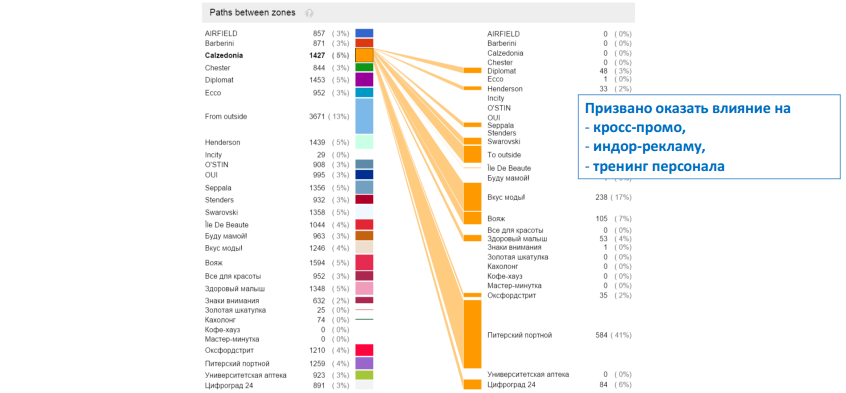Select the orange bar for destination Вояж
This screenshot has height=393, width=846.
(x=472, y=218)
